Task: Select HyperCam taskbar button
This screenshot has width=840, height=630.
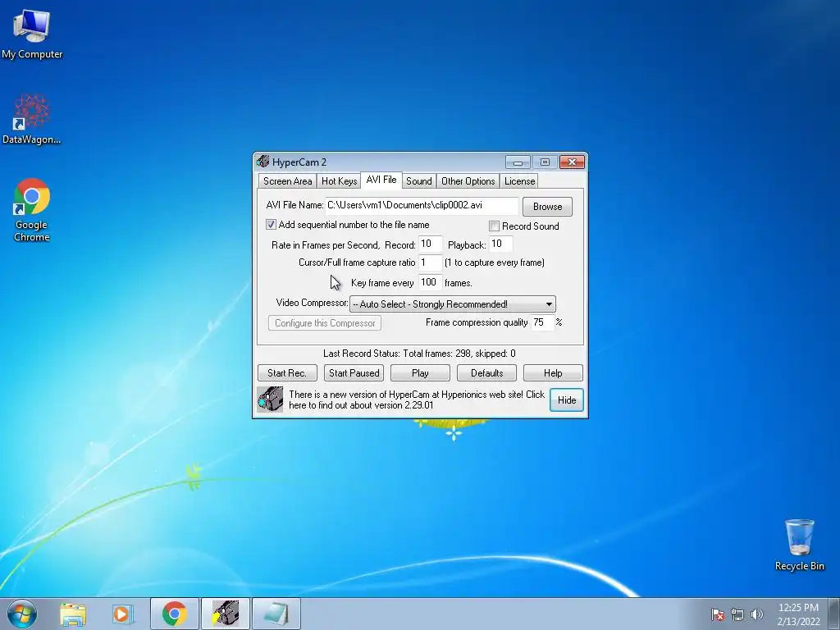Action: click(225, 614)
